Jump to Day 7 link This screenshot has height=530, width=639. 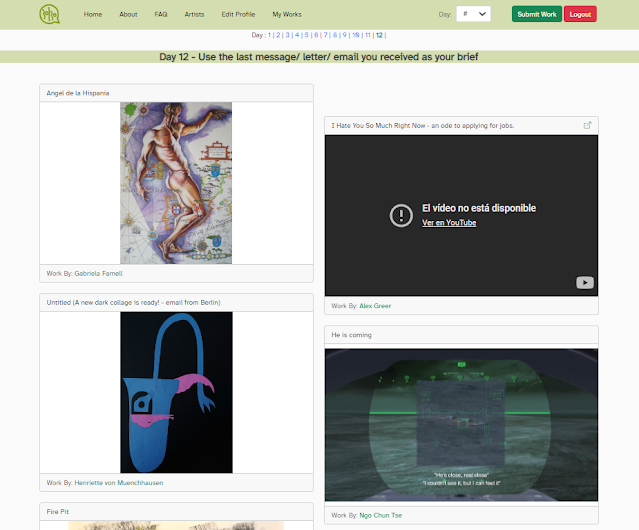(x=326, y=35)
